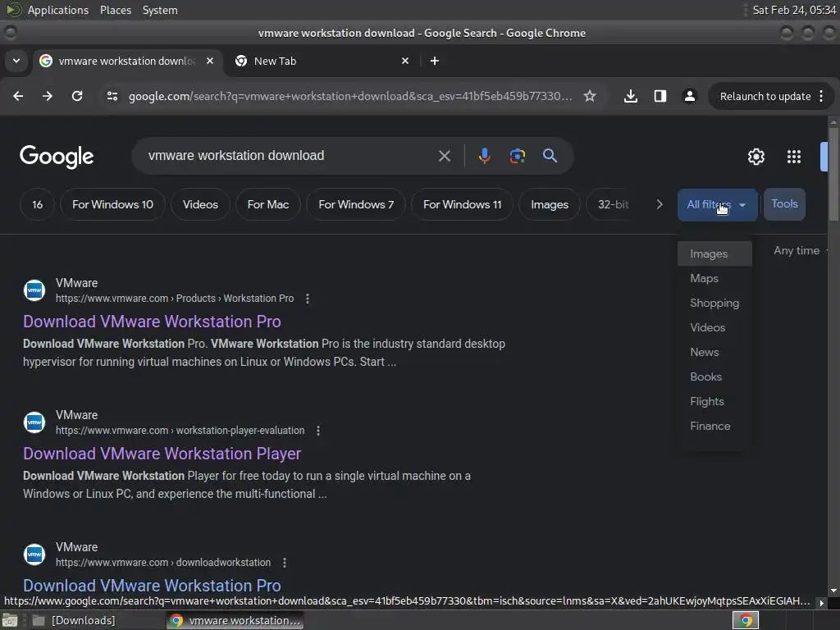Screen dimensions: 840x630
Task: Click the Images filter chip
Action: click(550, 204)
